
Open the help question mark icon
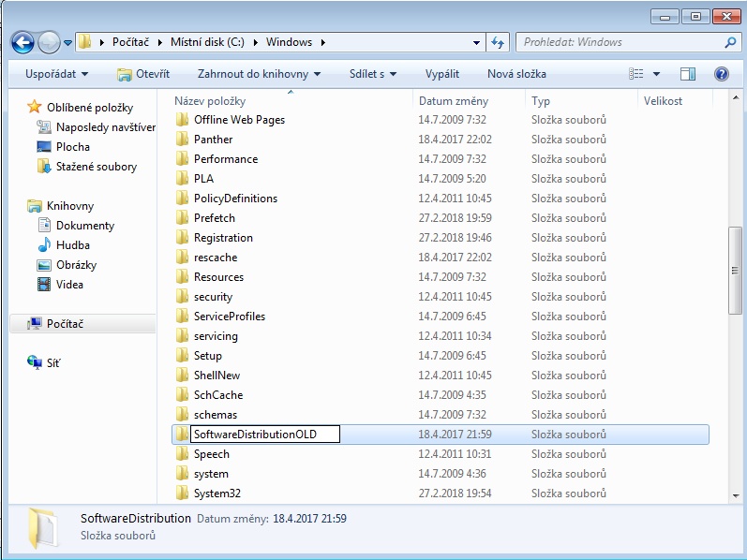point(721,74)
